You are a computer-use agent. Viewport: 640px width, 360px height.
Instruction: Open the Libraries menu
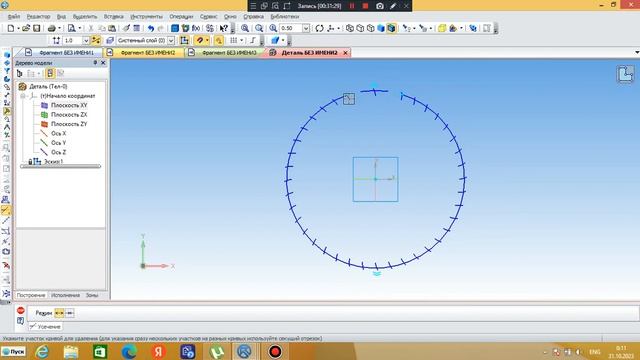tap(284, 16)
